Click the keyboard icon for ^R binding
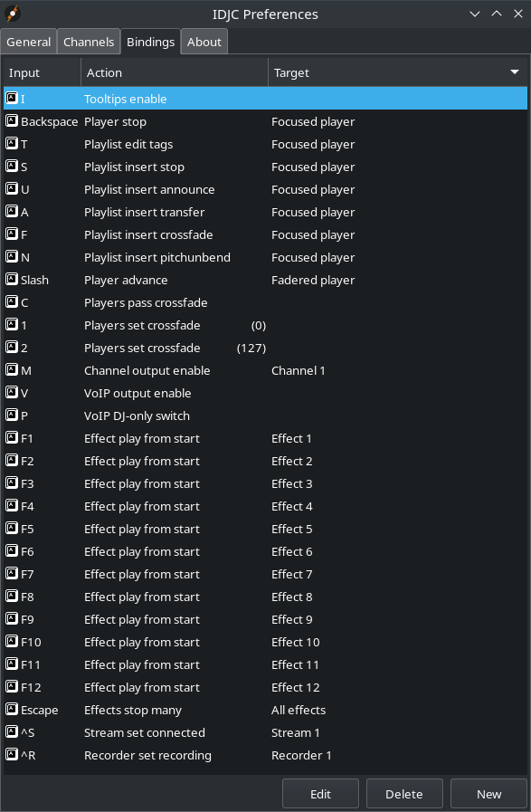 click(x=12, y=755)
